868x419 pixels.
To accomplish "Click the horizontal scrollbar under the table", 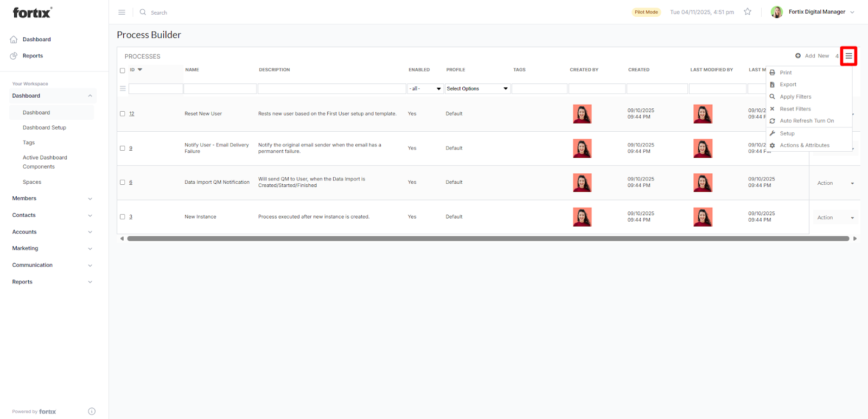I will point(488,238).
